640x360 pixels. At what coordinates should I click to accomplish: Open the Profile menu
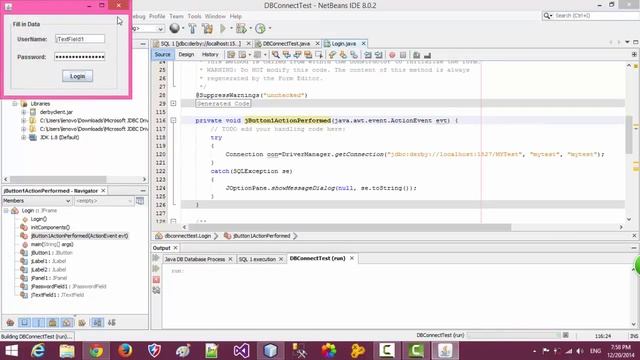(157, 16)
